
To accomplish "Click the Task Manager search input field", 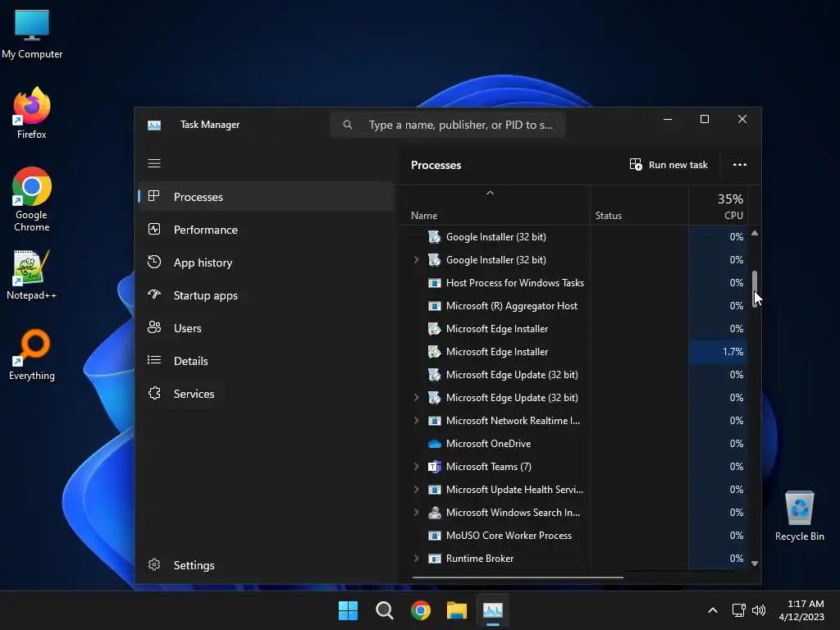I will point(448,125).
